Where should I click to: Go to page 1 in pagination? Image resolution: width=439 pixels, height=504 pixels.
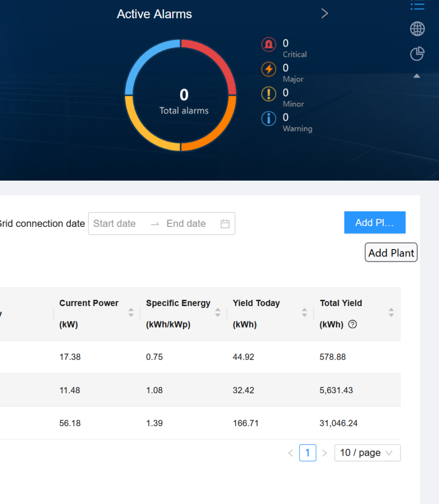pyautogui.click(x=308, y=453)
